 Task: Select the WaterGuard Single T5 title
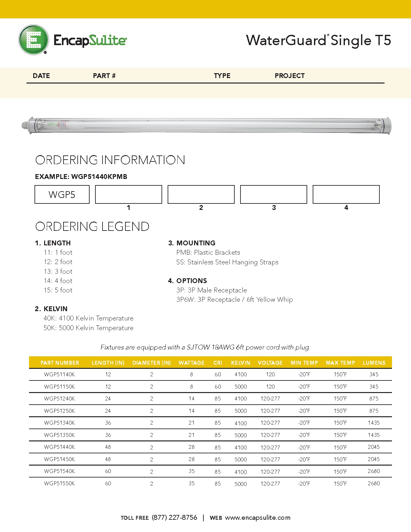click(x=318, y=40)
